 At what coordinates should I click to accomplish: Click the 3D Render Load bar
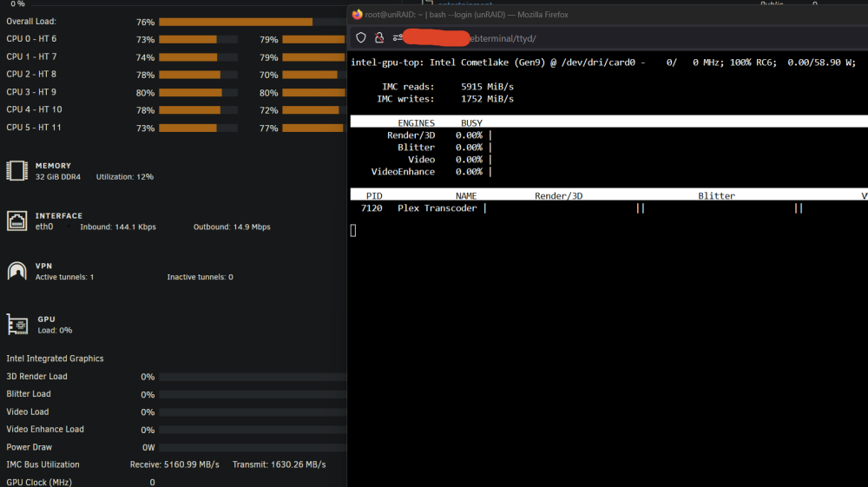click(253, 377)
